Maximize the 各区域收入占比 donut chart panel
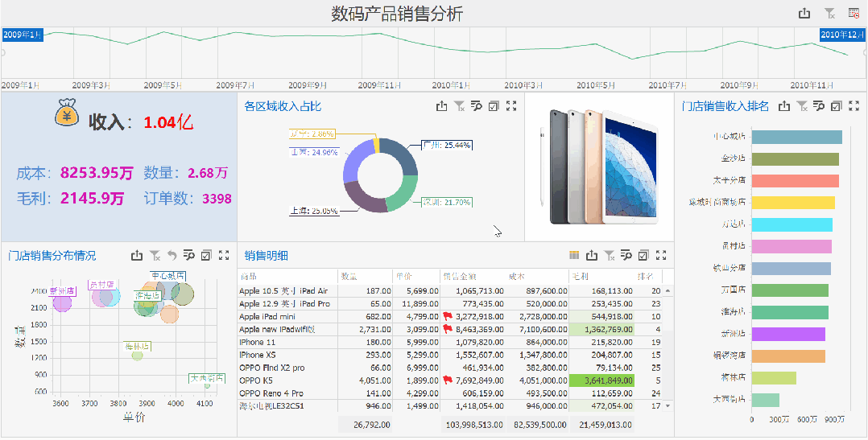Viewport: 868px width, 440px height. (x=511, y=106)
